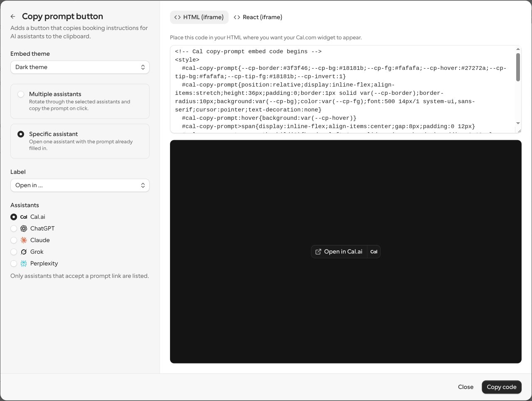
Task: Click the Cal logo beside Cal.ai
Action: tap(24, 217)
